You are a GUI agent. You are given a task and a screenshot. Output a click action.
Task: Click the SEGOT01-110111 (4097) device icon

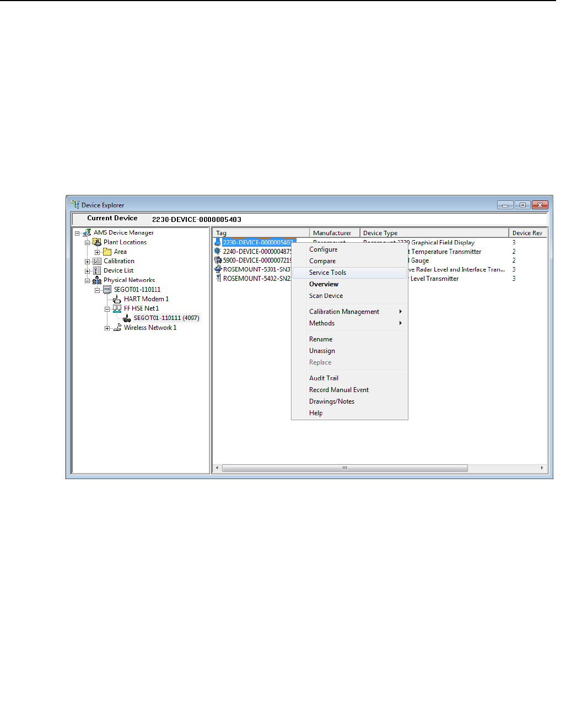pos(127,318)
